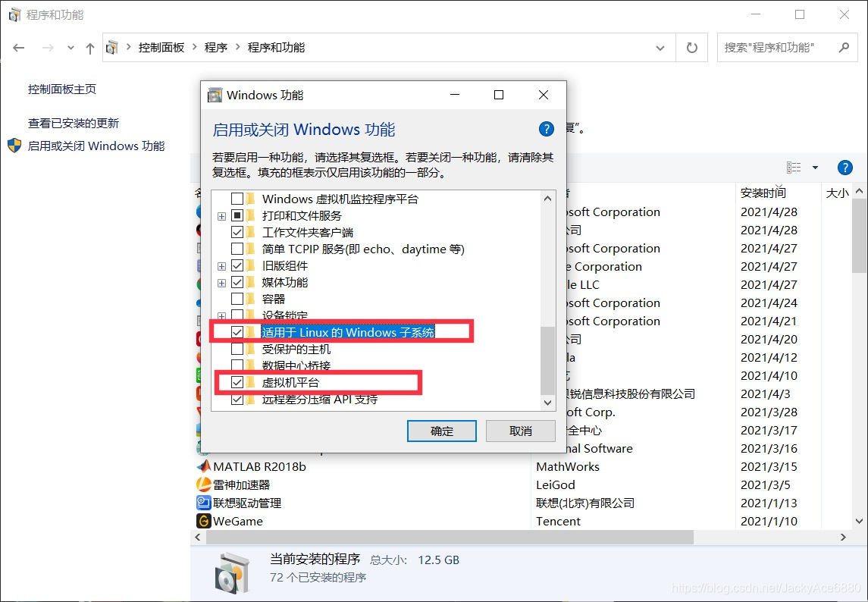Click the blue help icon in Windows 功能 dialog
Screen dimensions: 868x602
(x=546, y=129)
